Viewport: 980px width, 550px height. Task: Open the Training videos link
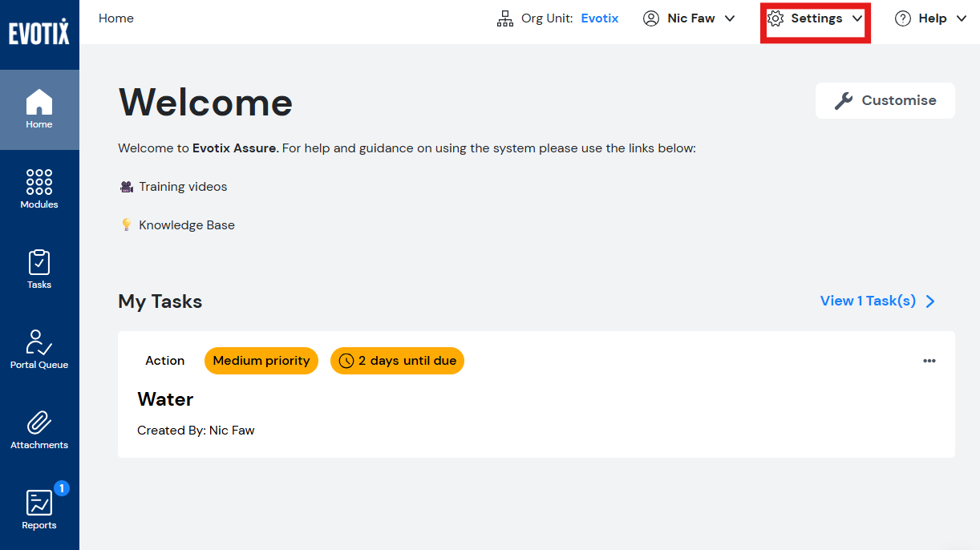pyautogui.click(x=183, y=187)
